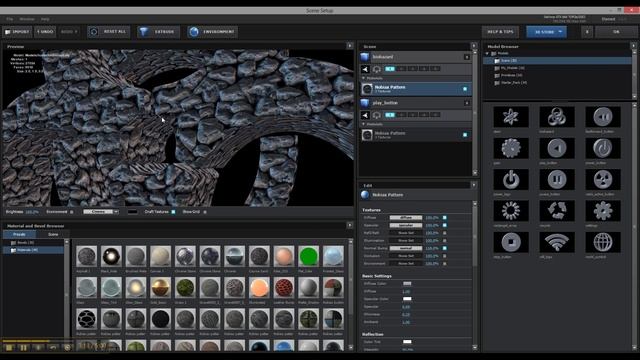Viewport: 640px width, 360px height.
Task: Open biohazard object options menu
Action: [x=467, y=57]
